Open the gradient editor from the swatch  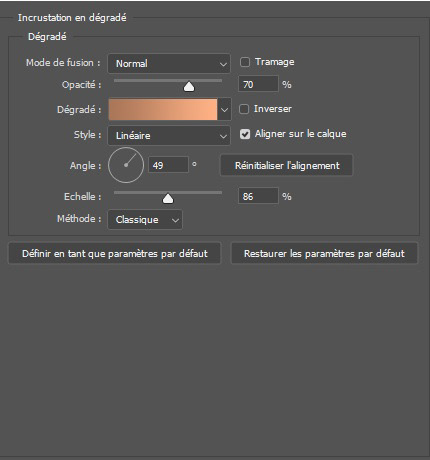pyautogui.click(x=163, y=109)
